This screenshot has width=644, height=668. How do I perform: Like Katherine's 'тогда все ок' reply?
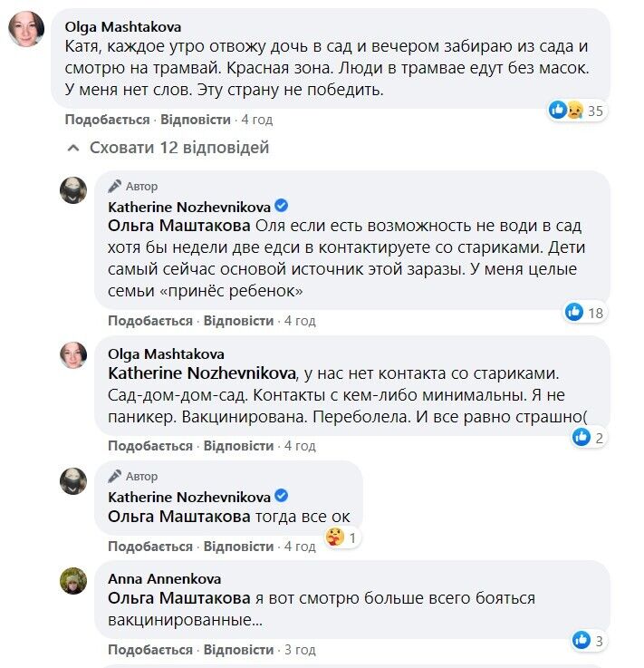click(x=150, y=547)
